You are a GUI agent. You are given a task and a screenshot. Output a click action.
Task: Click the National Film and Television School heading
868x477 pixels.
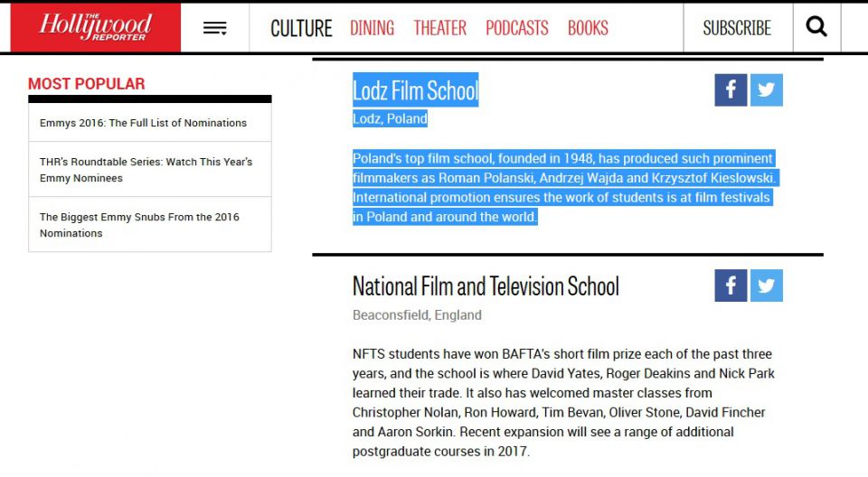click(486, 286)
